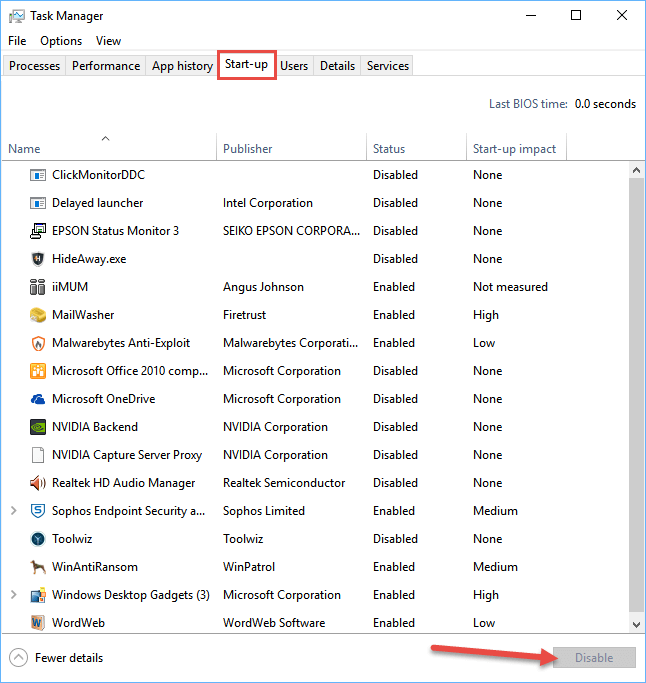Click the Firetrust publisher cell

[x=244, y=315]
